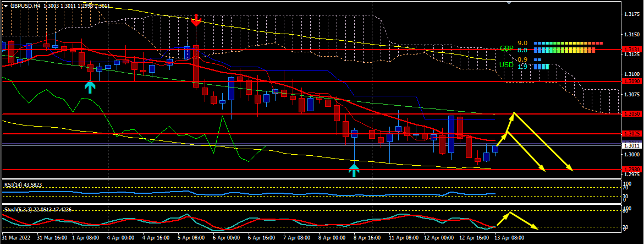Screen dimensions: 644x245
Task: Click the green GBP strength label
Action: pyautogui.click(x=507, y=48)
